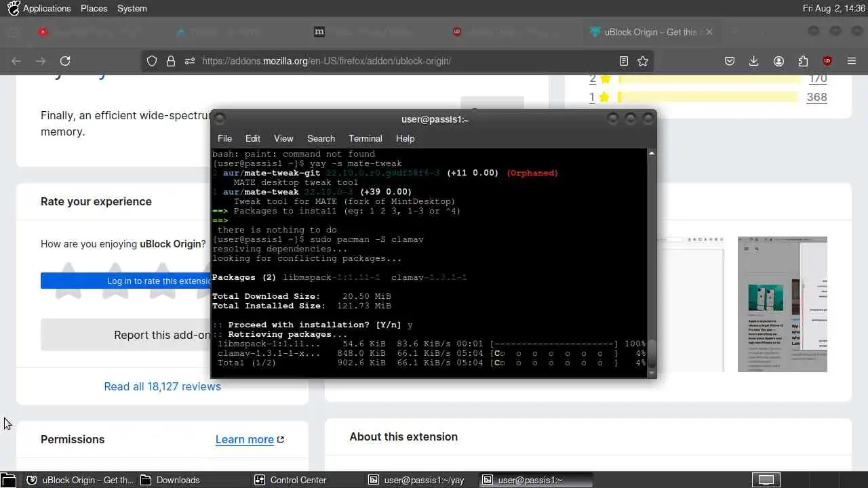Image resolution: width=868 pixels, height=488 pixels.
Task: Click the terminal title 'user@passis1:~'
Action: [435, 119]
